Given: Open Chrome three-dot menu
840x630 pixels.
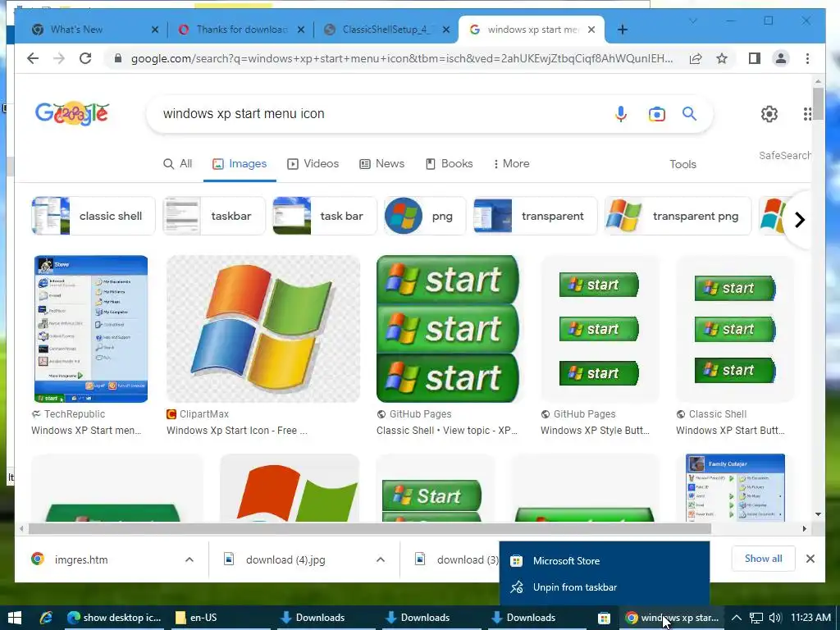Looking at the screenshot, I should click(807, 58).
